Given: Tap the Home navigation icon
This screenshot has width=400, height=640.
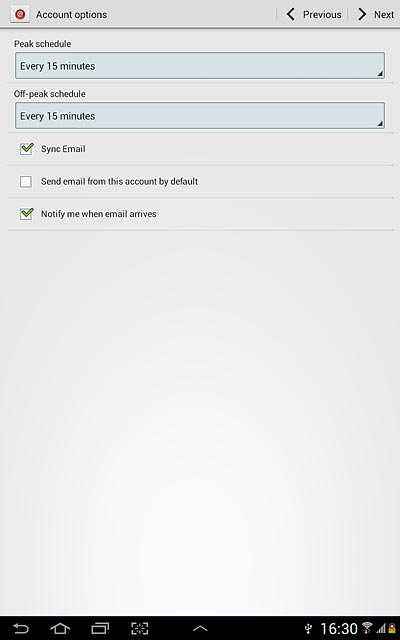Looking at the screenshot, I should coord(60,628).
